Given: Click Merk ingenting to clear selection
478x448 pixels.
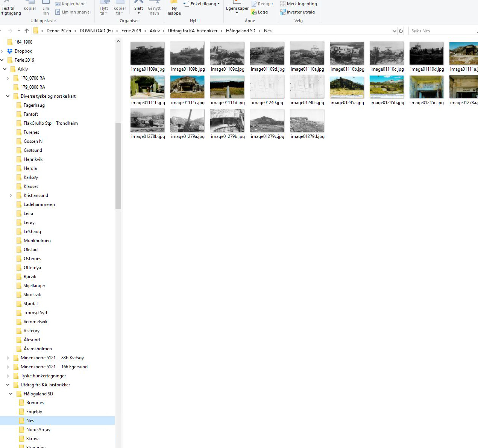Looking at the screenshot, I should [x=283, y=4].
